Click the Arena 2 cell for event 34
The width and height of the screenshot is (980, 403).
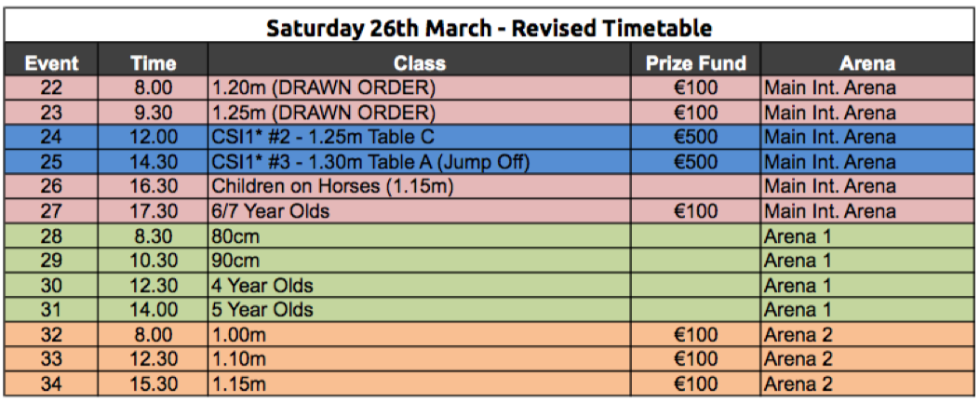pyautogui.click(x=867, y=383)
